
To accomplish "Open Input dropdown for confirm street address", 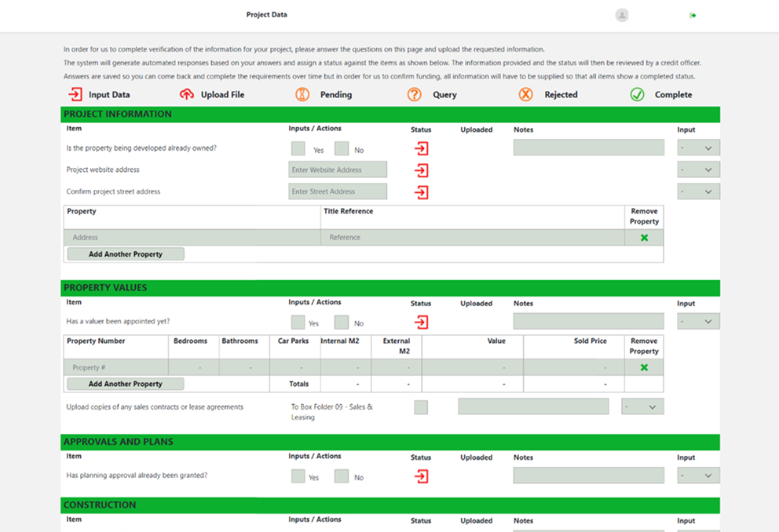I will pyautogui.click(x=698, y=191).
